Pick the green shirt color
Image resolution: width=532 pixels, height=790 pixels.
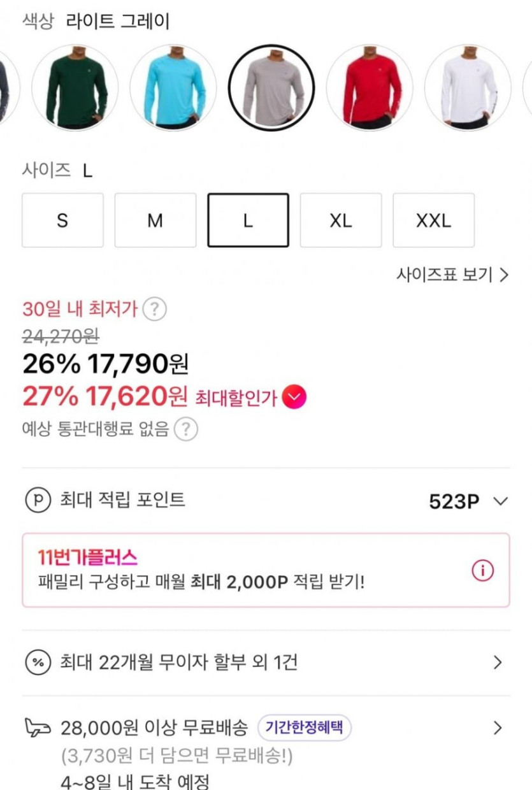point(75,87)
